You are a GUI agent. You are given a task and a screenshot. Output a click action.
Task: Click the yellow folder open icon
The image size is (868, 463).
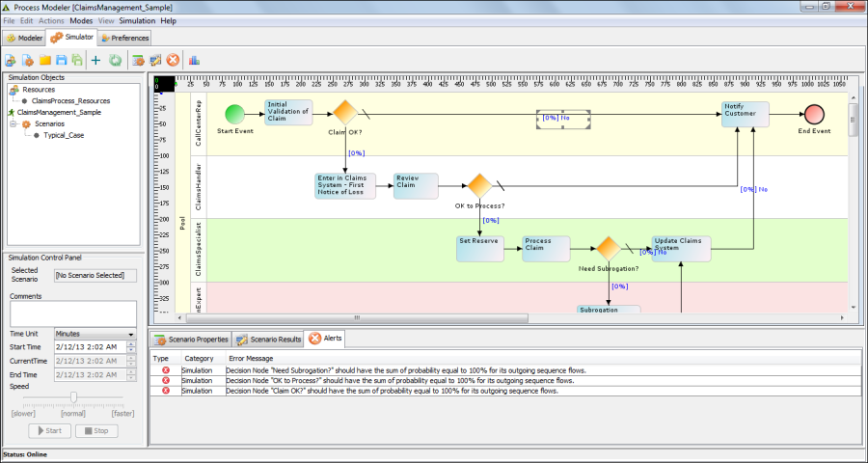44,60
